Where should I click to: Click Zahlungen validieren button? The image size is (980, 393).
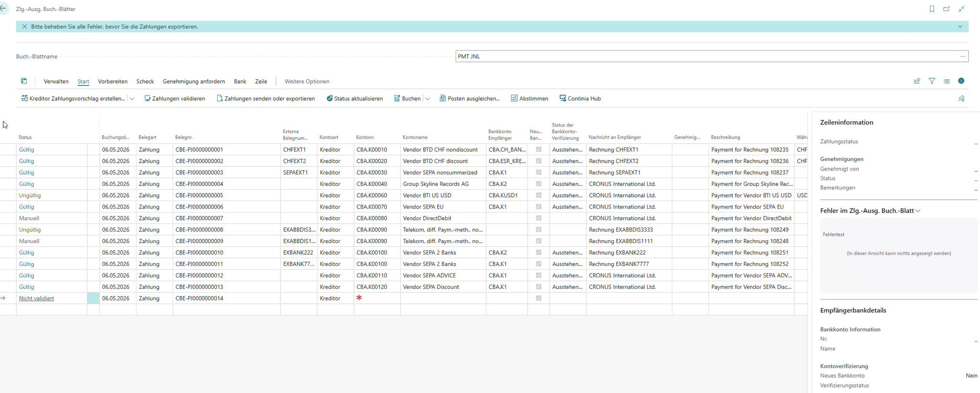[x=175, y=98]
